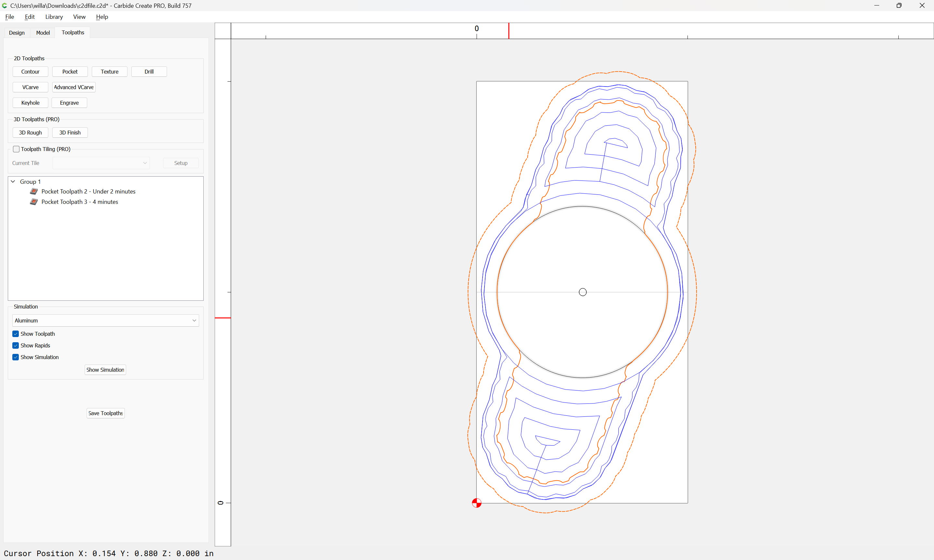Viewport: 934px width, 560px height.
Task: Click the 3D Finish button
Action: coord(70,133)
